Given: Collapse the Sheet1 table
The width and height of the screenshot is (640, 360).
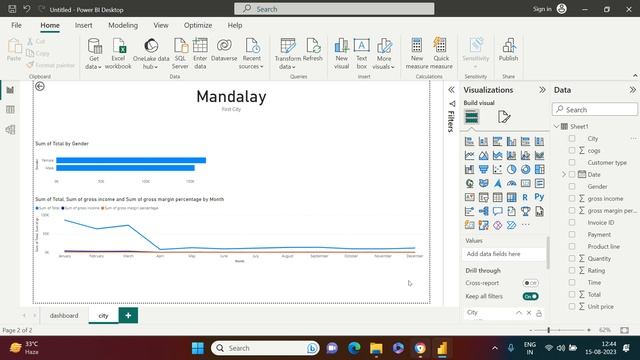Looking at the screenshot, I should [x=556, y=127].
